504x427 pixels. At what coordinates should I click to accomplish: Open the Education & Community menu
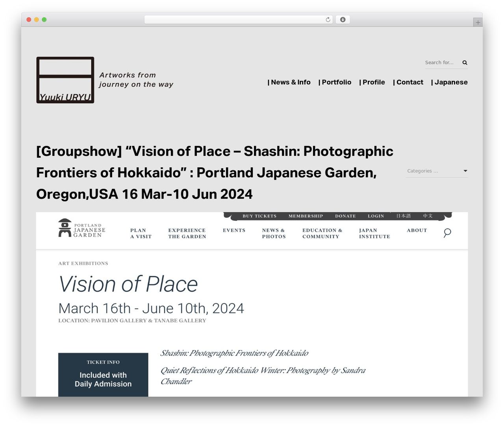point(322,234)
